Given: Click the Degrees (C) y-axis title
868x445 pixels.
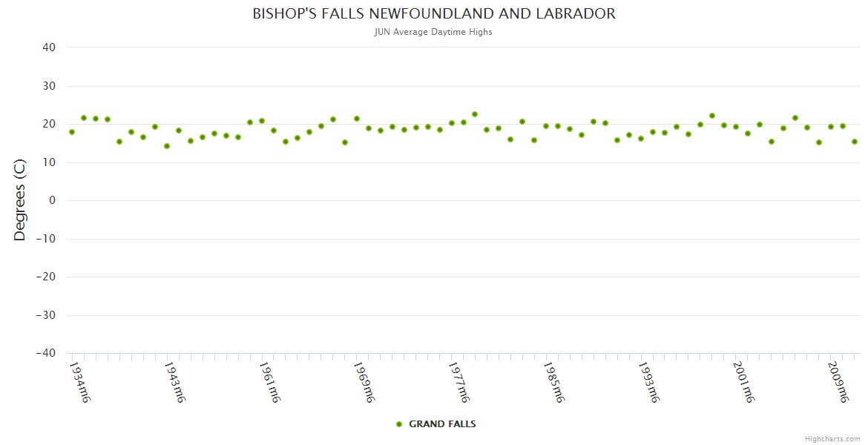Looking at the screenshot, I should pos(20,200).
